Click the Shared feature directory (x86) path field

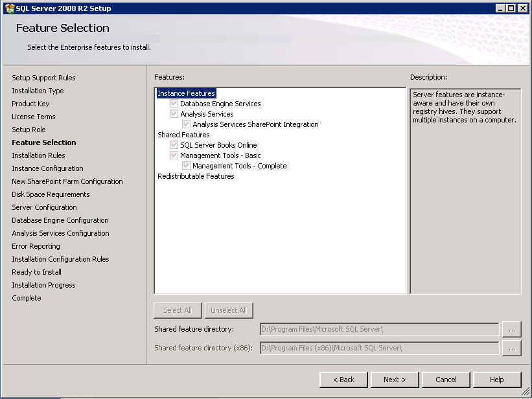tap(380, 348)
